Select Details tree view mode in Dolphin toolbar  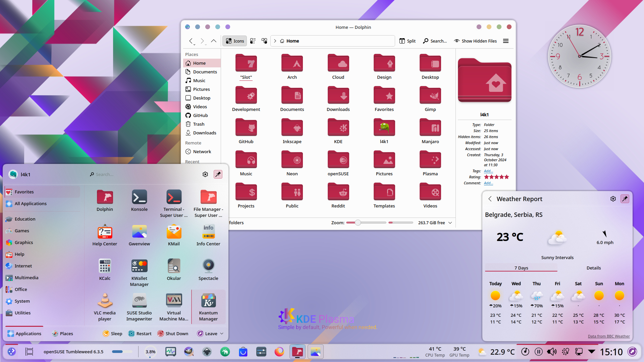(264, 41)
